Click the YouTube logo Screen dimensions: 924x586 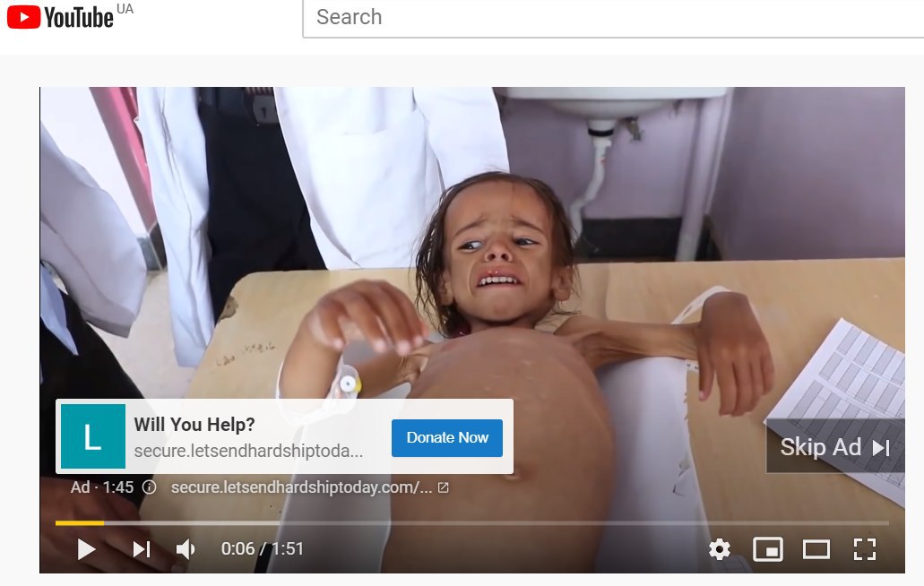tap(60, 17)
